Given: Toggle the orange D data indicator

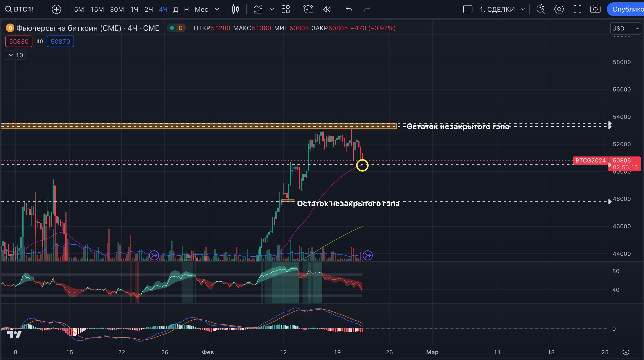Looking at the screenshot, I should [180, 28].
